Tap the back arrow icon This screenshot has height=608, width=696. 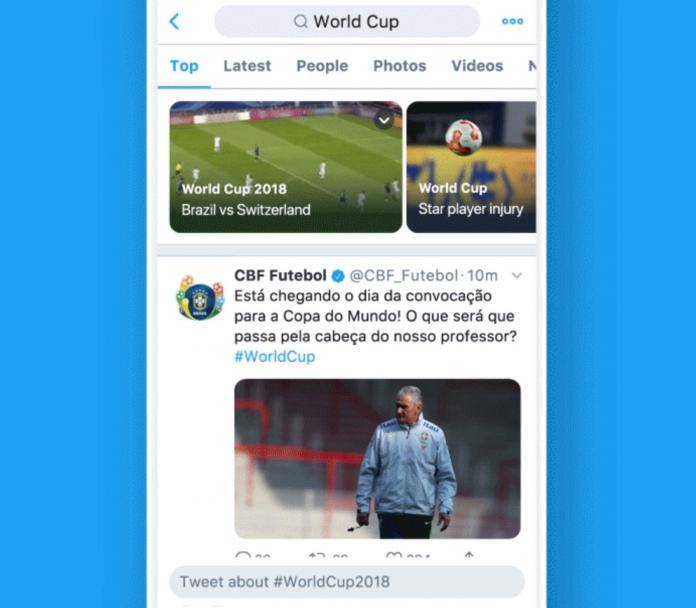[174, 21]
